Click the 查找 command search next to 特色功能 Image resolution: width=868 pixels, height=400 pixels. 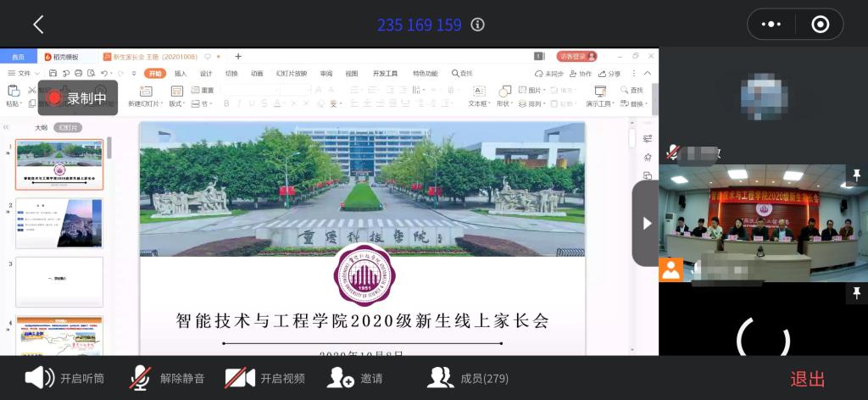462,73
